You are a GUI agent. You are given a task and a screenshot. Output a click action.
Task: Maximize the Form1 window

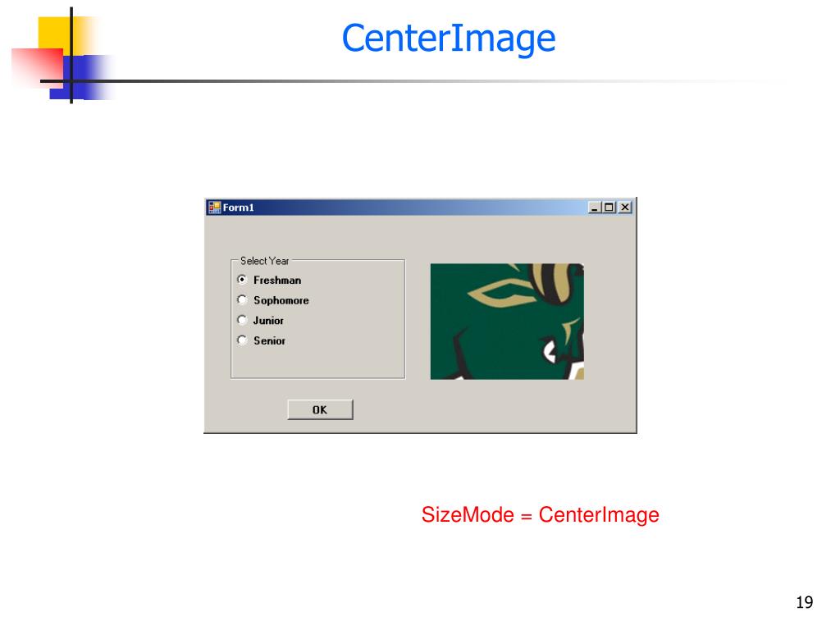point(609,208)
